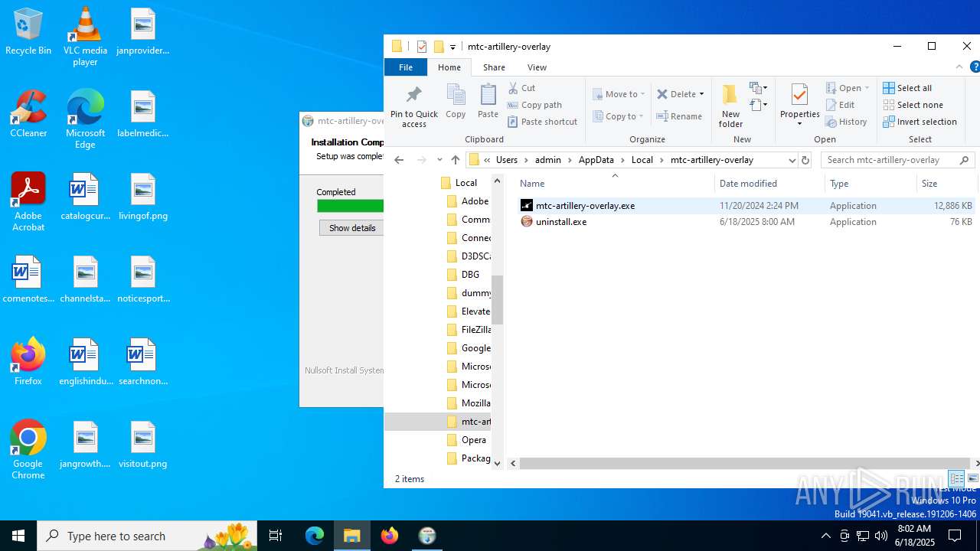Click installer icon in taskbar
The image size is (980, 551).
[427, 536]
